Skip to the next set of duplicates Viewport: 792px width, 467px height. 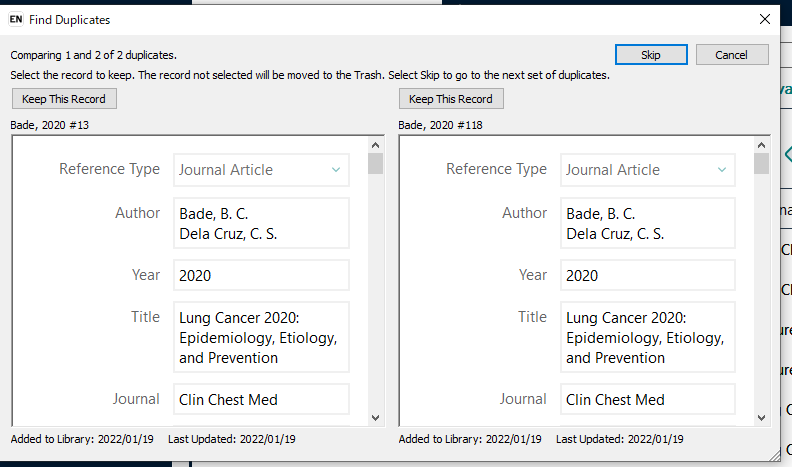(650, 55)
